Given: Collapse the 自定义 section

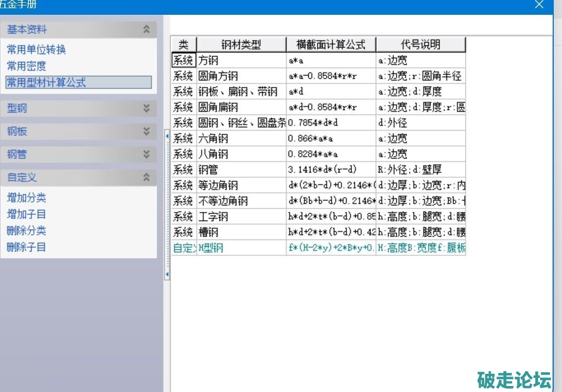Looking at the screenshot, I should (x=146, y=178).
